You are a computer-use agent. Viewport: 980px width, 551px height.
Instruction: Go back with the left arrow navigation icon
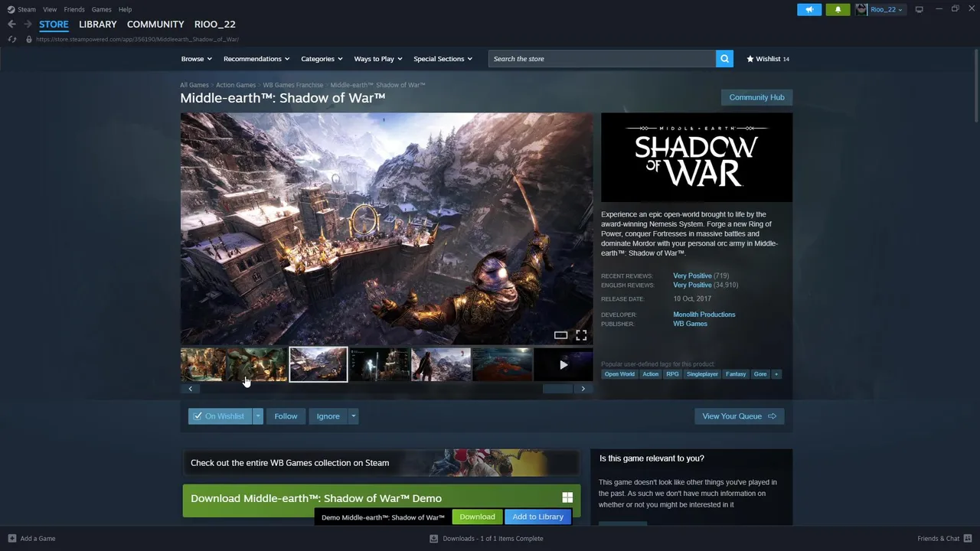pos(11,24)
